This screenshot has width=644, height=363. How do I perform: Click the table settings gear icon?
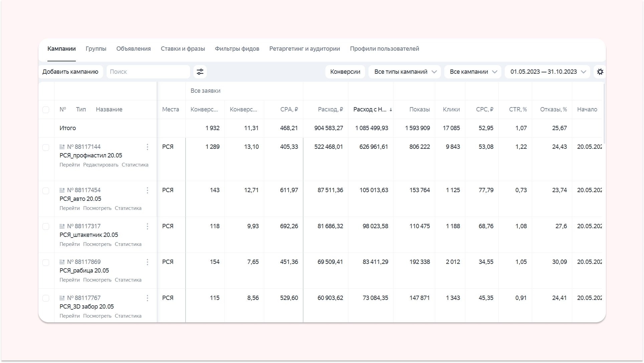tap(600, 72)
